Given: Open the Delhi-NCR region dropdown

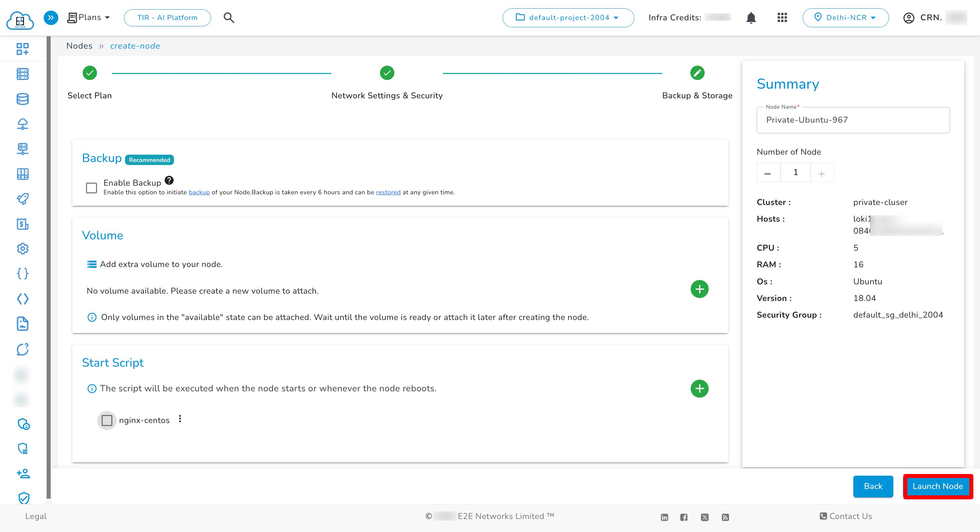Looking at the screenshot, I should tap(845, 18).
